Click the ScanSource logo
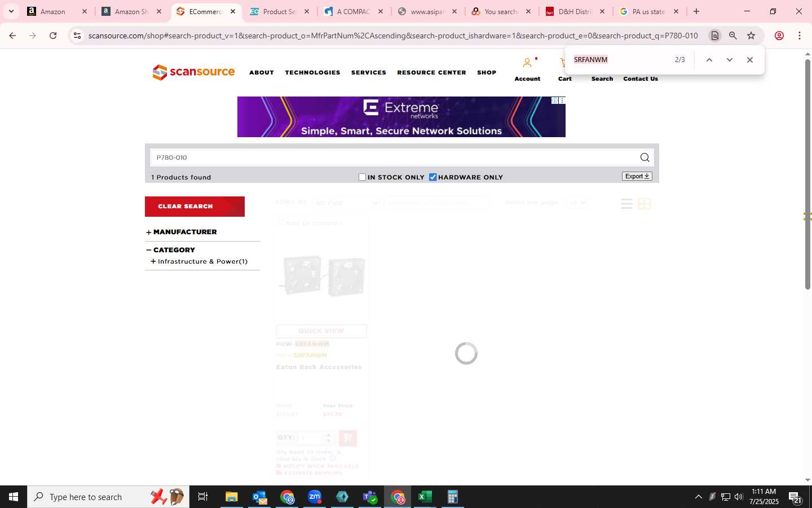This screenshot has height=508, width=812. [193, 72]
